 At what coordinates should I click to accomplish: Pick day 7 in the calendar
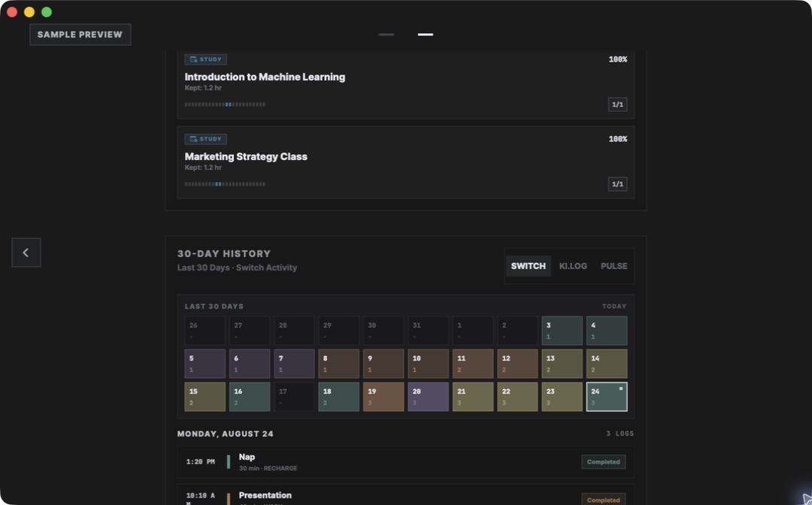pos(294,364)
